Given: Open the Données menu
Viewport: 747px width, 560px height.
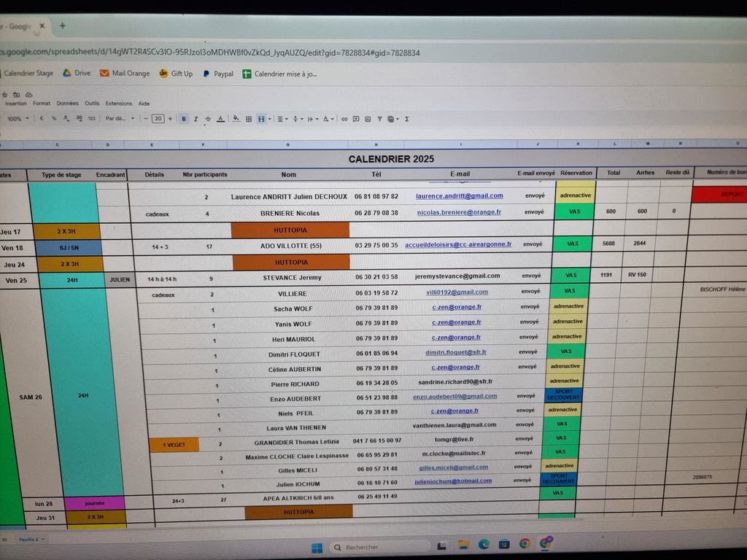Looking at the screenshot, I should point(67,104).
